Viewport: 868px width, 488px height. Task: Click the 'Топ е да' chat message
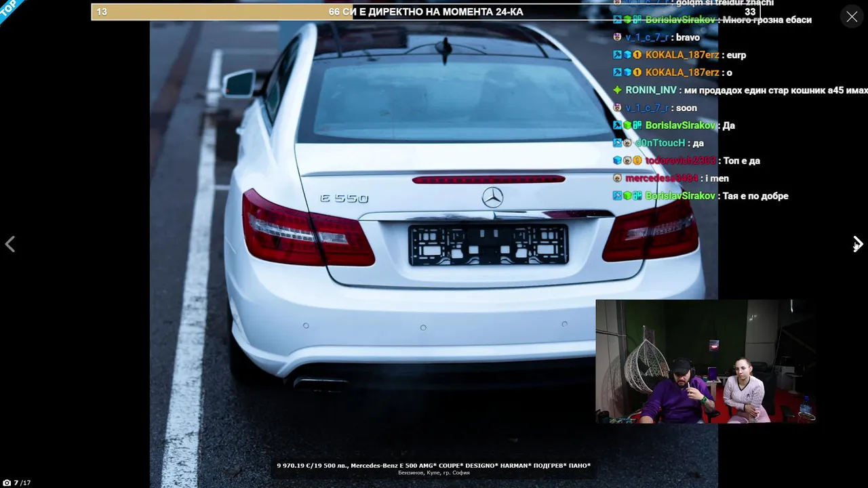coord(742,161)
